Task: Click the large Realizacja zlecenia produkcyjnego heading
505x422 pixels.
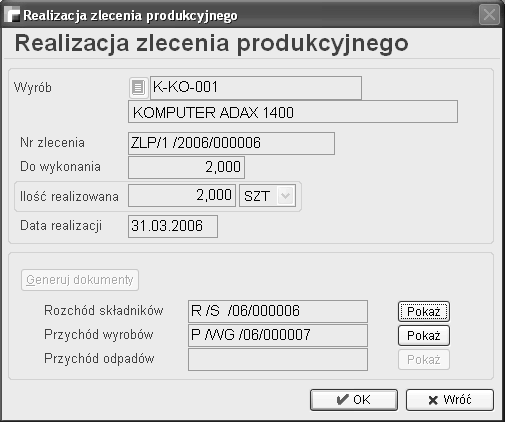Action: tap(212, 44)
